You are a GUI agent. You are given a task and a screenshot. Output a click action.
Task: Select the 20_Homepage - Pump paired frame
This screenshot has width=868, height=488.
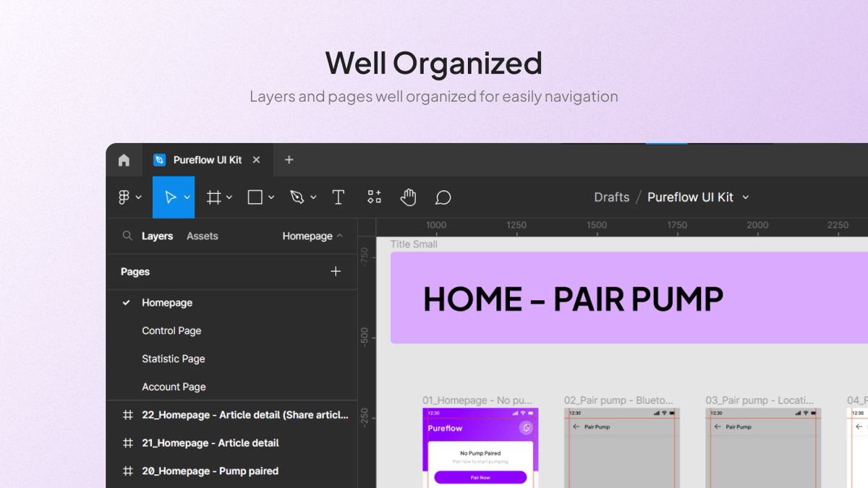click(210, 471)
